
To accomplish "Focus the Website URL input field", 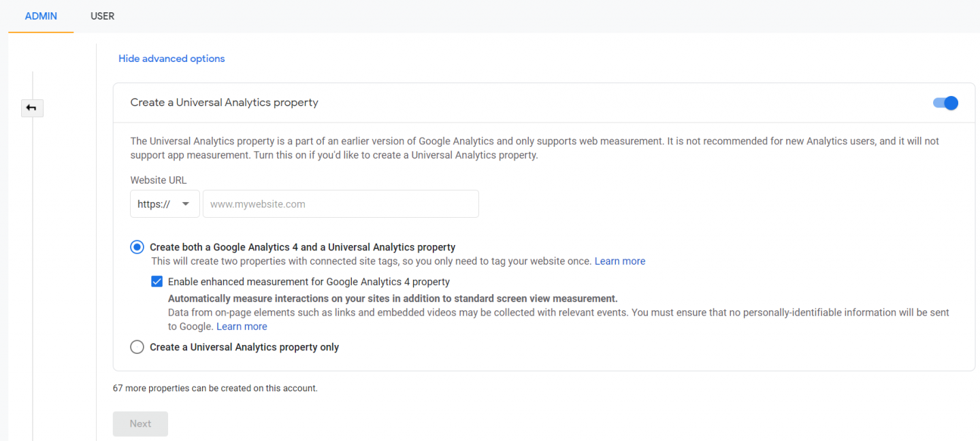I will [340, 204].
